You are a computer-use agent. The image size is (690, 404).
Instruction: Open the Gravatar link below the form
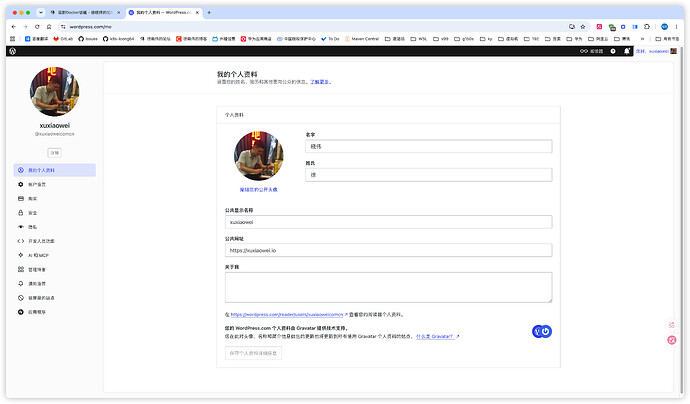437,336
